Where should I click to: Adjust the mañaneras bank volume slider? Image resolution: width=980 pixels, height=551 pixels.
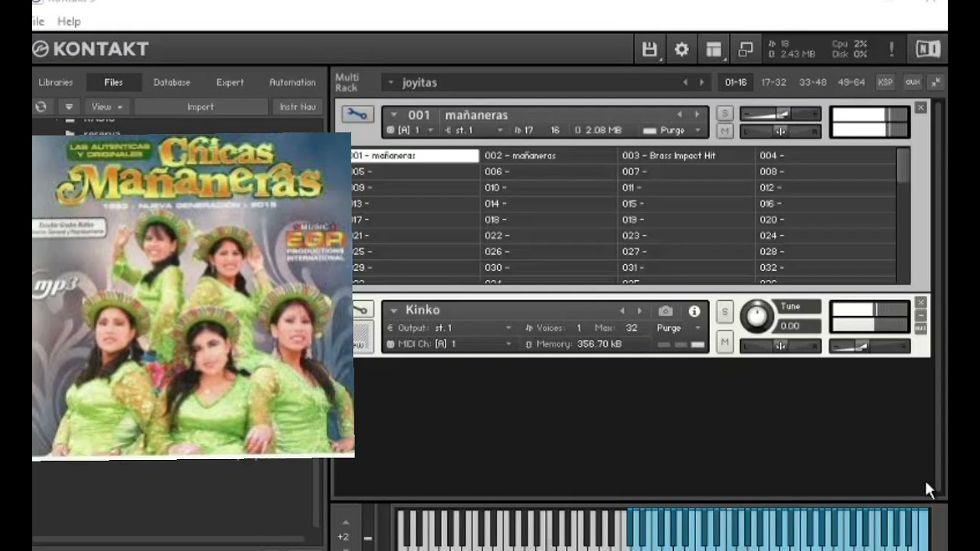coord(780,114)
